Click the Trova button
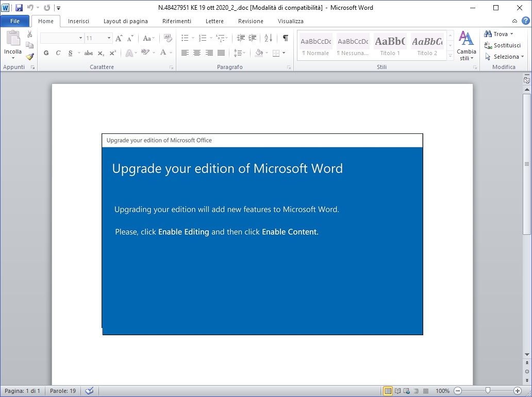The width and height of the screenshot is (532, 397). [496, 34]
